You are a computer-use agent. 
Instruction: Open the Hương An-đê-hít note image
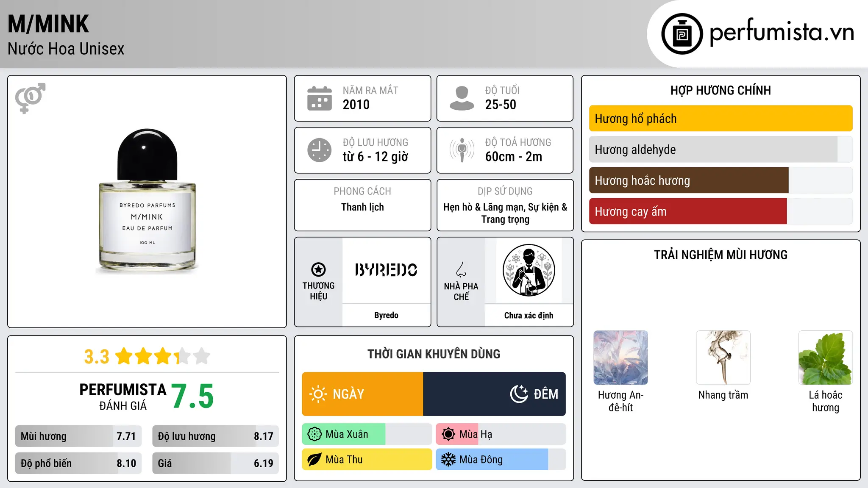[x=620, y=358]
